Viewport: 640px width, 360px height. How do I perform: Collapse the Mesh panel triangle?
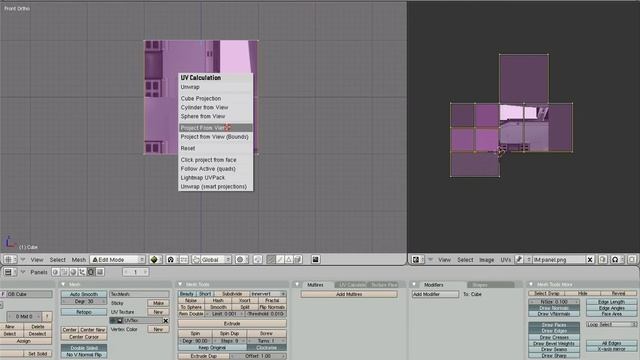(63, 284)
